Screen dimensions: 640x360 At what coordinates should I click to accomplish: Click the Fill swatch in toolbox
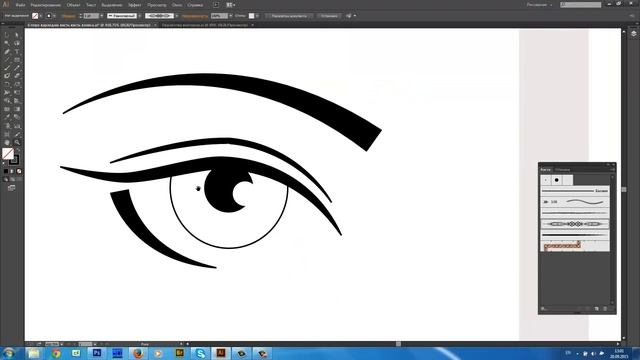click(x=8, y=153)
